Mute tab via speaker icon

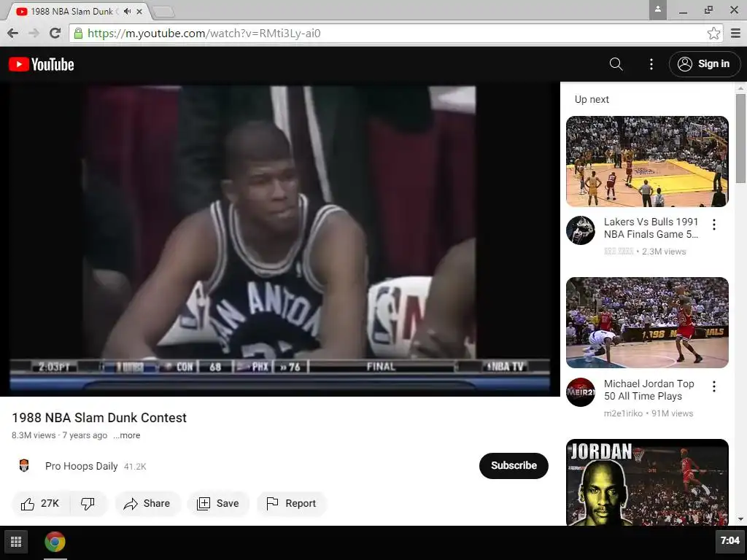click(x=127, y=12)
